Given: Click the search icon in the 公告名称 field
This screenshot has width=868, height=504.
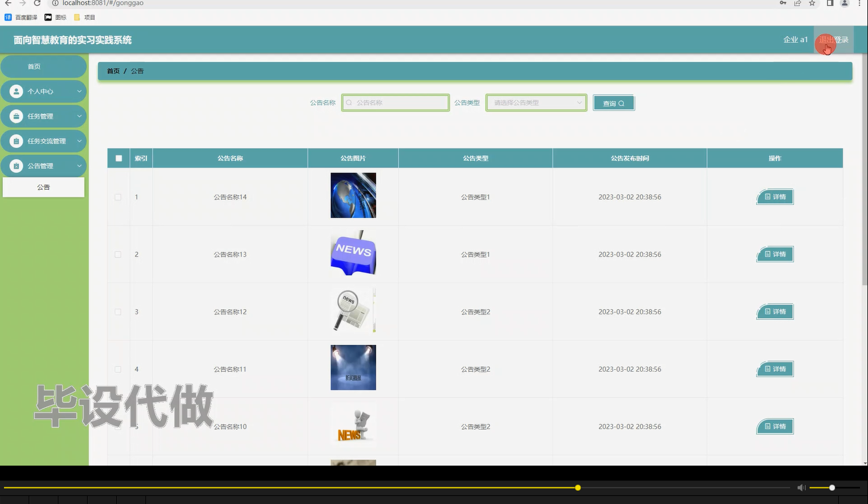Looking at the screenshot, I should 349,103.
